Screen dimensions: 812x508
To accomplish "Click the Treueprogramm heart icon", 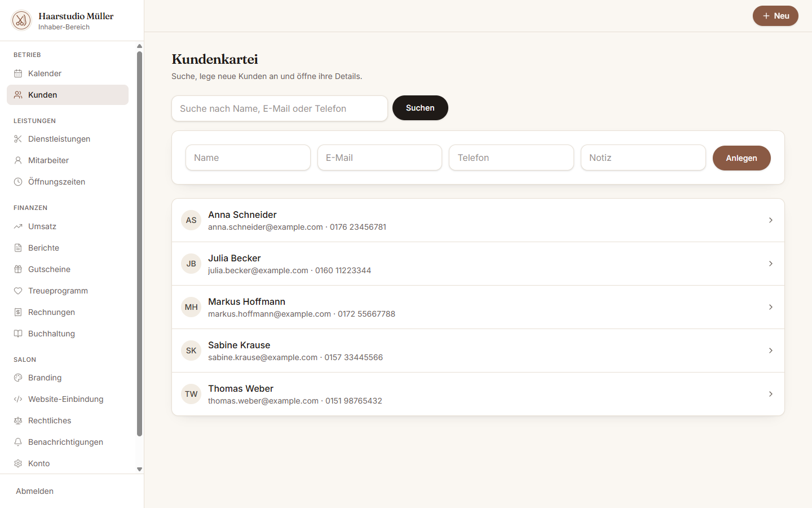I will (x=18, y=291).
